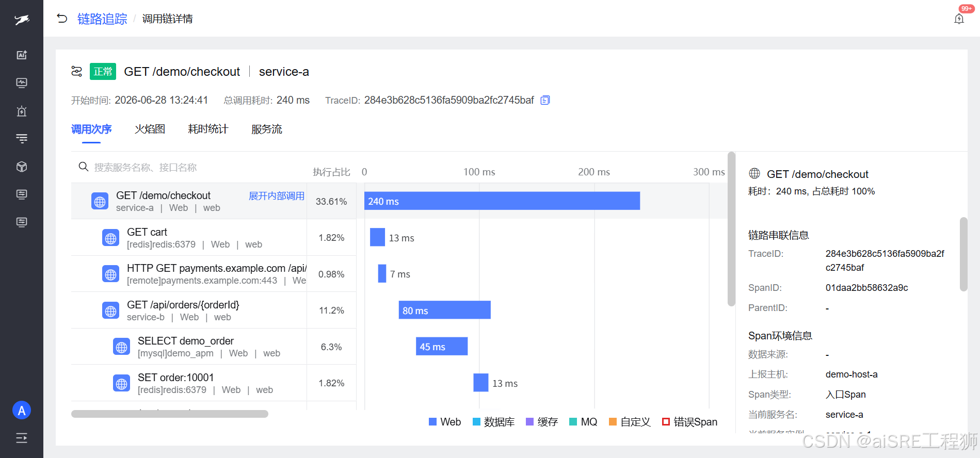
Task: Switch to the 服务流 tab
Action: tap(267, 129)
